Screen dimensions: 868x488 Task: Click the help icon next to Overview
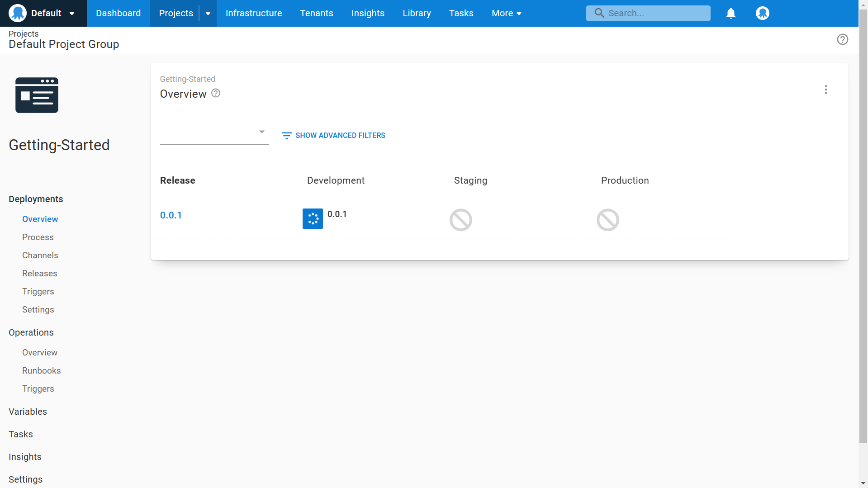pos(215,93)
